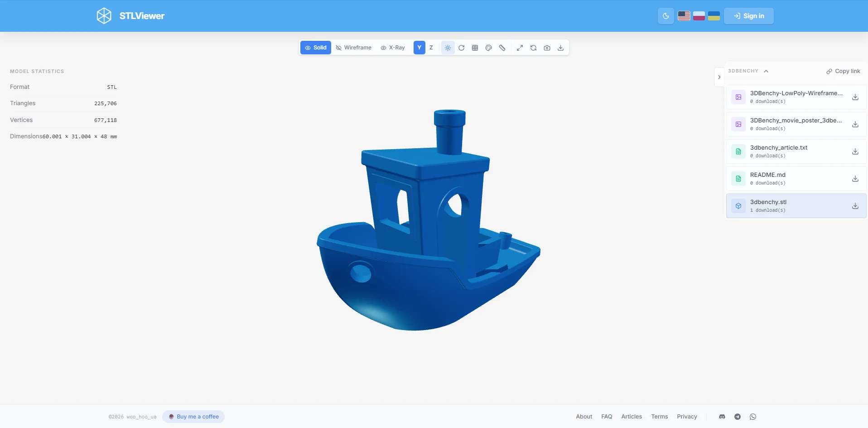Select 3dbenchy_article.txt in file list
Viewport: 868px width, 428px height.
pyautogui.click(x=796, y=151)
